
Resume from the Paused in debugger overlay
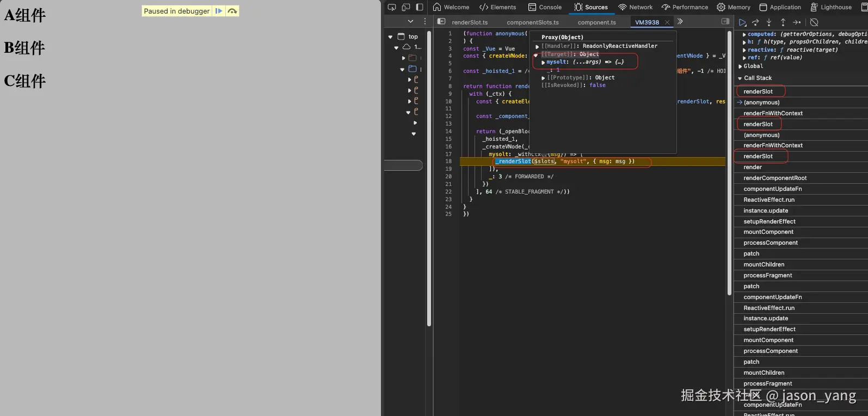coord(218,11)
